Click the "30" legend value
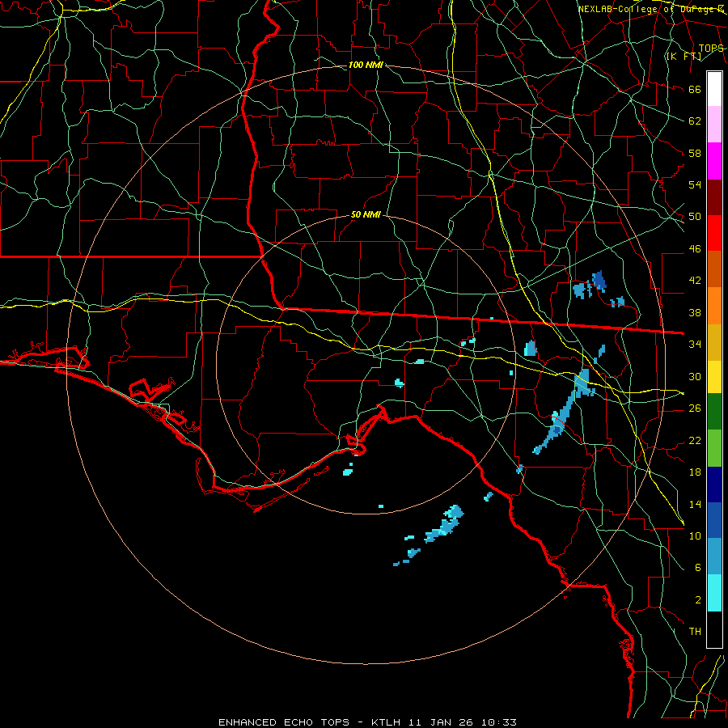The image size is (728, 728). 695,376
